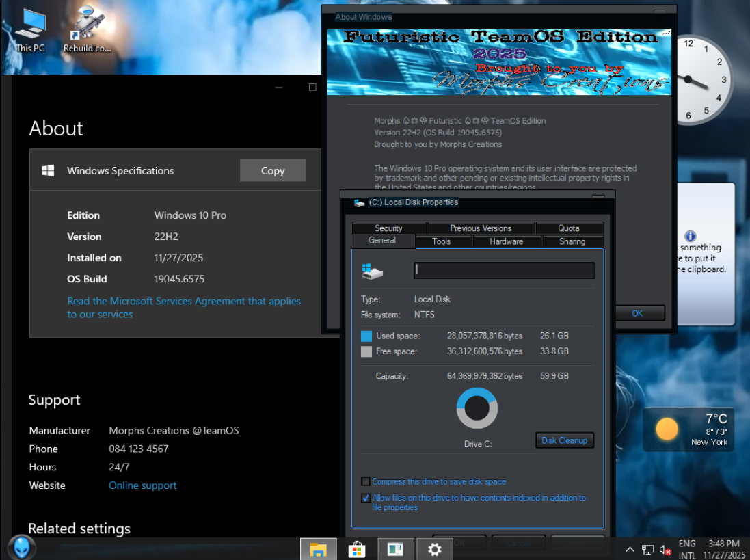Open the Online support link
Image resolution: width=750 pixels, height=560 pixels.
tap(143, 485)
